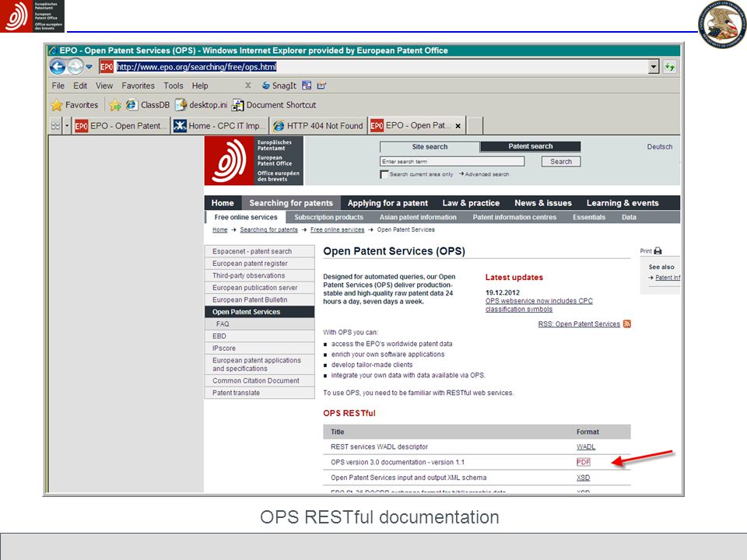
Task: Open the View menu
Action: 103,86
